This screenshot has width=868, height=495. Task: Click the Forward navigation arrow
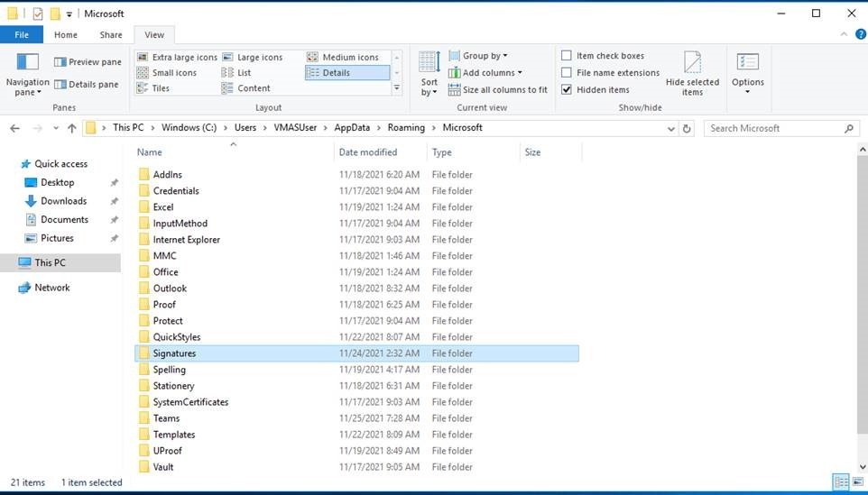38,128
